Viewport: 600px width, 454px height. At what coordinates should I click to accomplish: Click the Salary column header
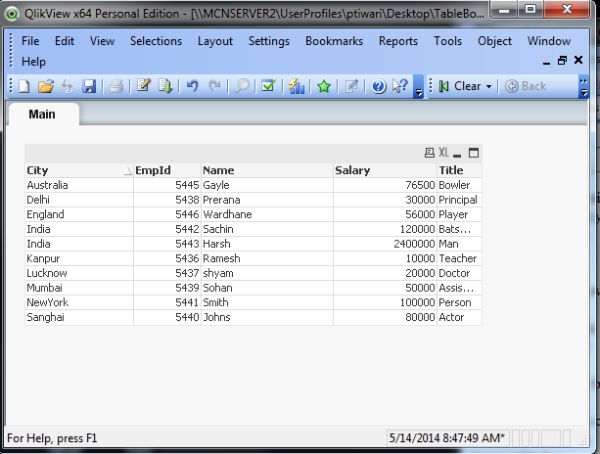(x=385, y=170)
